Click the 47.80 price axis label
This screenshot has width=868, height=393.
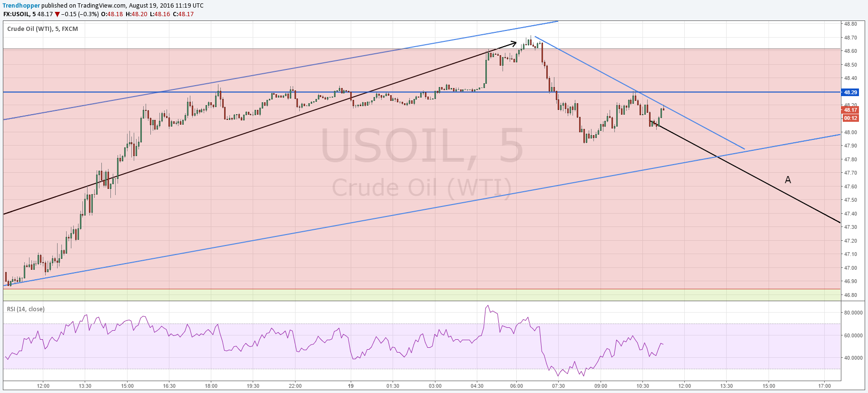point(850,159)
